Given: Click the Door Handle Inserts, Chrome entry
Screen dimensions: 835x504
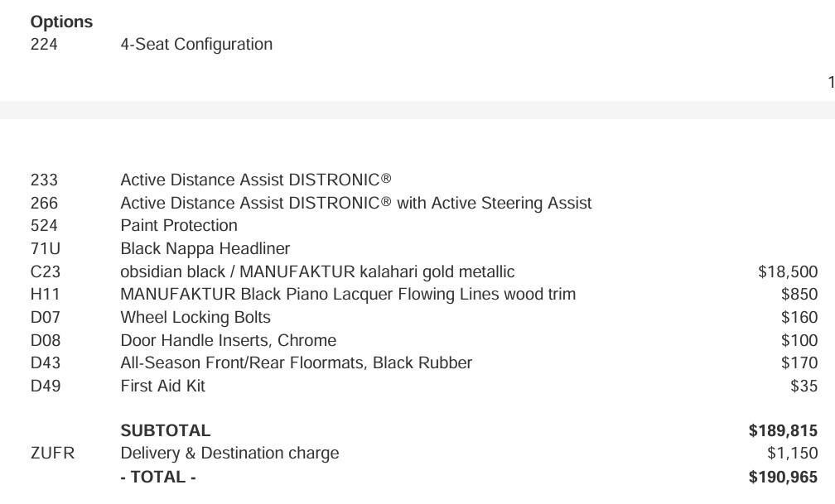Looking at the screenshot, I should coord(228,340).
